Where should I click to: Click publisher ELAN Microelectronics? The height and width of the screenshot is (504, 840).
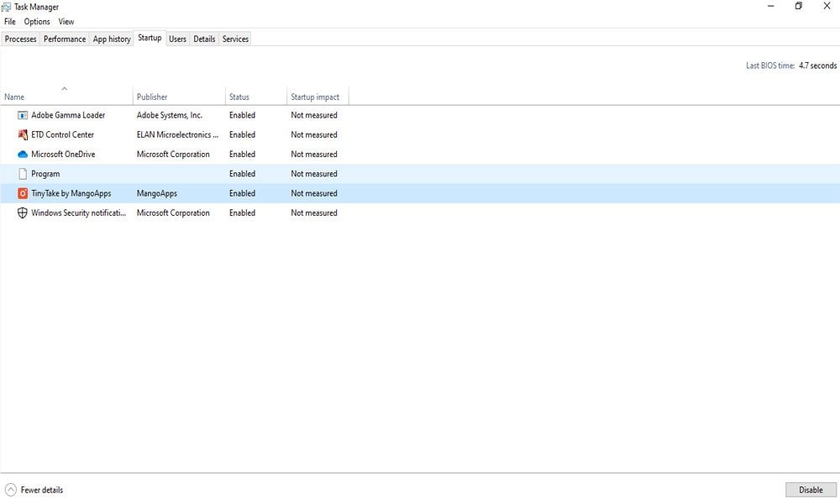click(x=177, y=135)
